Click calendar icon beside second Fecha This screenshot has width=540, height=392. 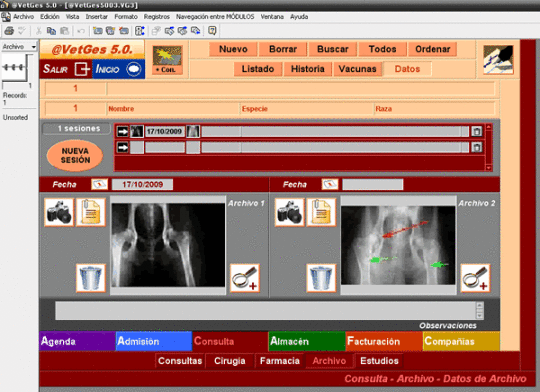[330, 184]
